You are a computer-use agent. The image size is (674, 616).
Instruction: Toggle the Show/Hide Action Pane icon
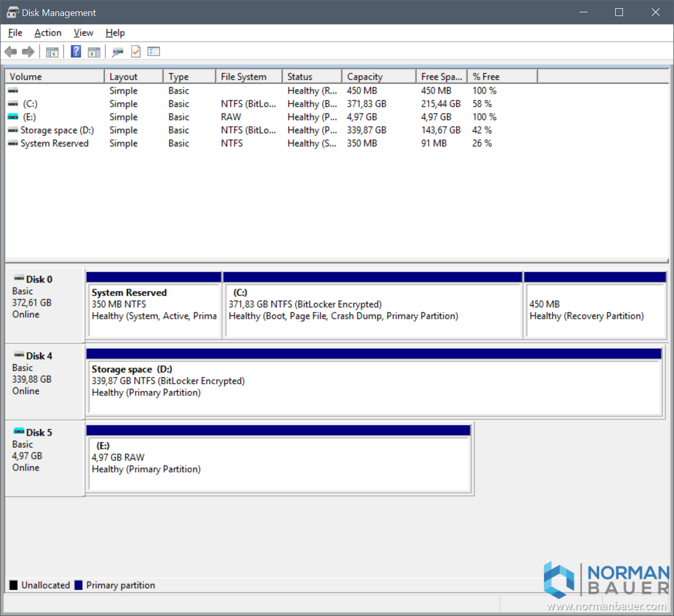click(x=94, y=52)
